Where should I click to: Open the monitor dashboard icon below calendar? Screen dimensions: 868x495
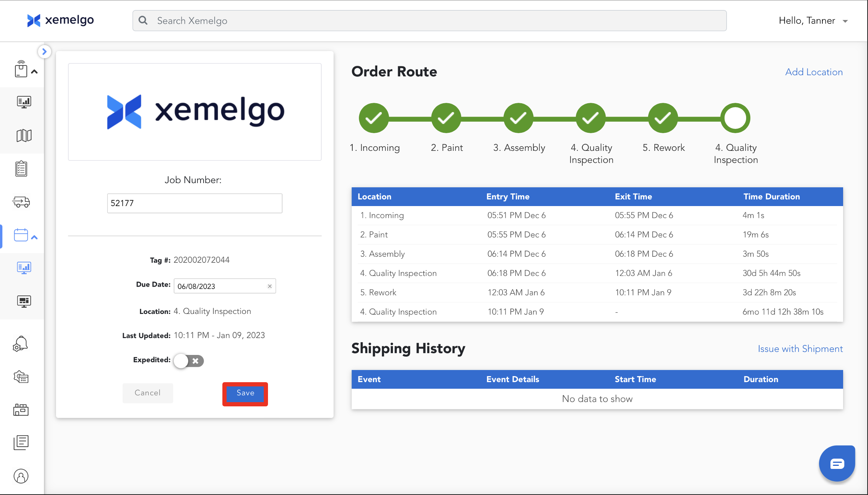pyautogui.click(x=24, y=267)
